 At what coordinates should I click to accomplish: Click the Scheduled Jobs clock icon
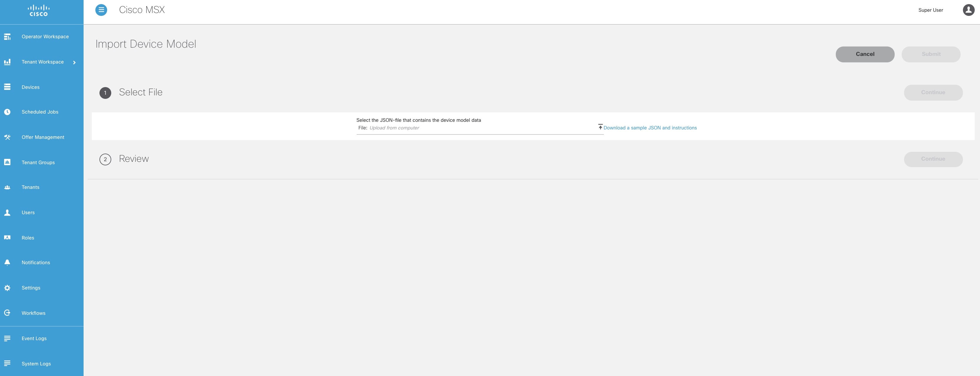pos(7,112)
